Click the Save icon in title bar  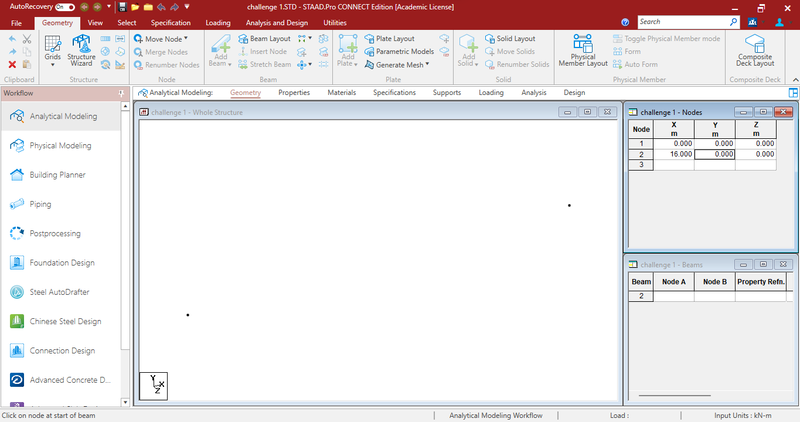click(x=121, y=7)
